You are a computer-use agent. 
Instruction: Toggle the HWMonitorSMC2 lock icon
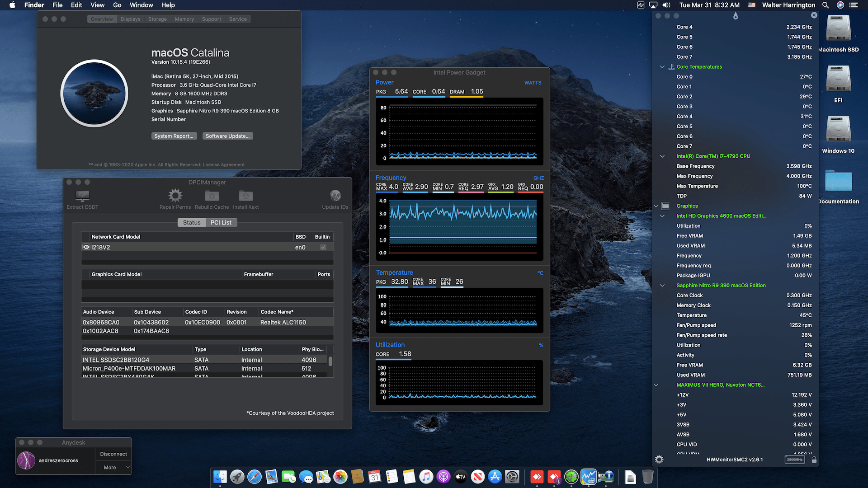814,460
